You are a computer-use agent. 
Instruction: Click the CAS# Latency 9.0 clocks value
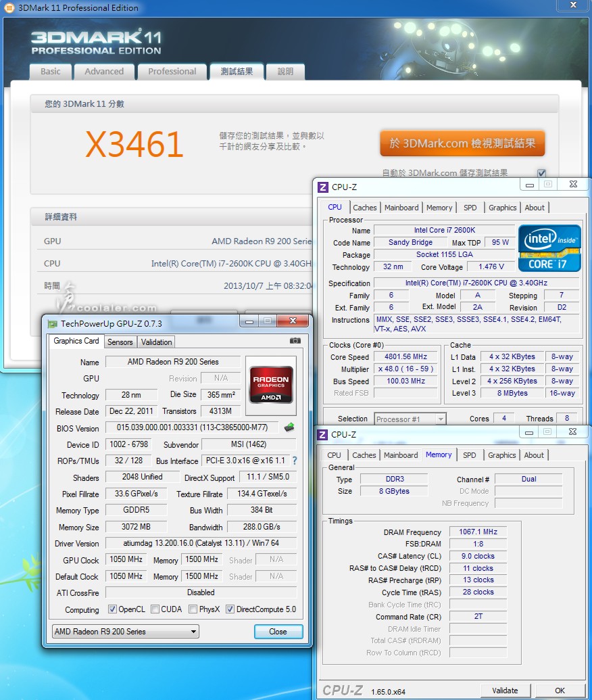coord(478,556)
